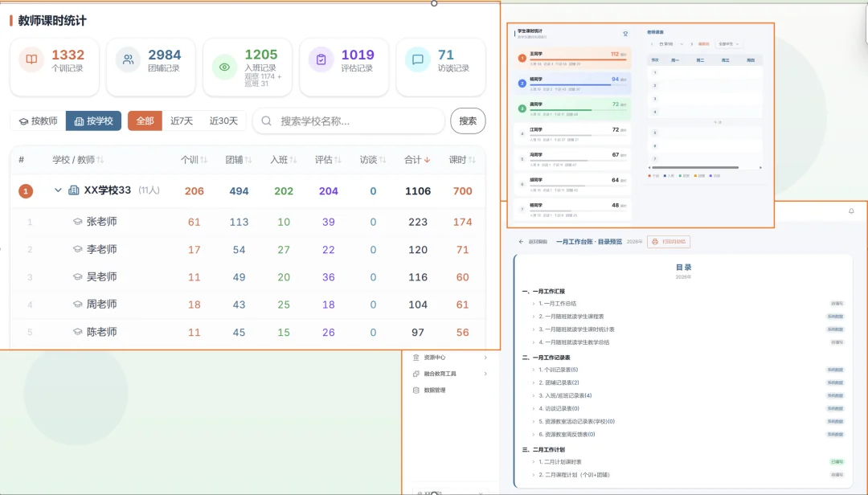Image resolution: width=868 pixels, height=495 pixels.
Task: Click the 搜索 button
Action: point(468,121)
